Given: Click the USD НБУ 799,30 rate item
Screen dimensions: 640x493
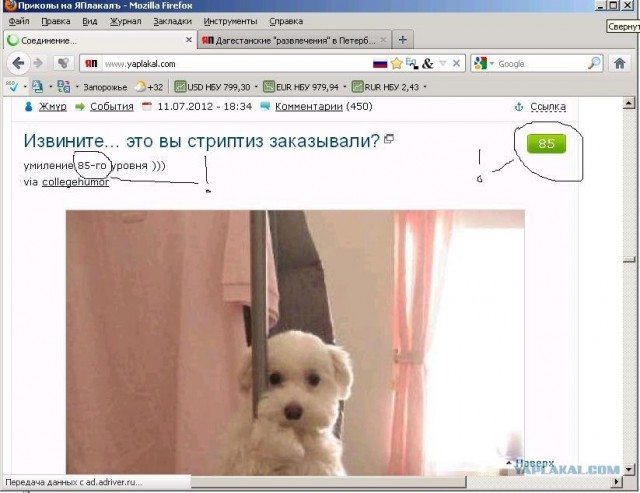Looking at the screenshot, I should (217, 87).
